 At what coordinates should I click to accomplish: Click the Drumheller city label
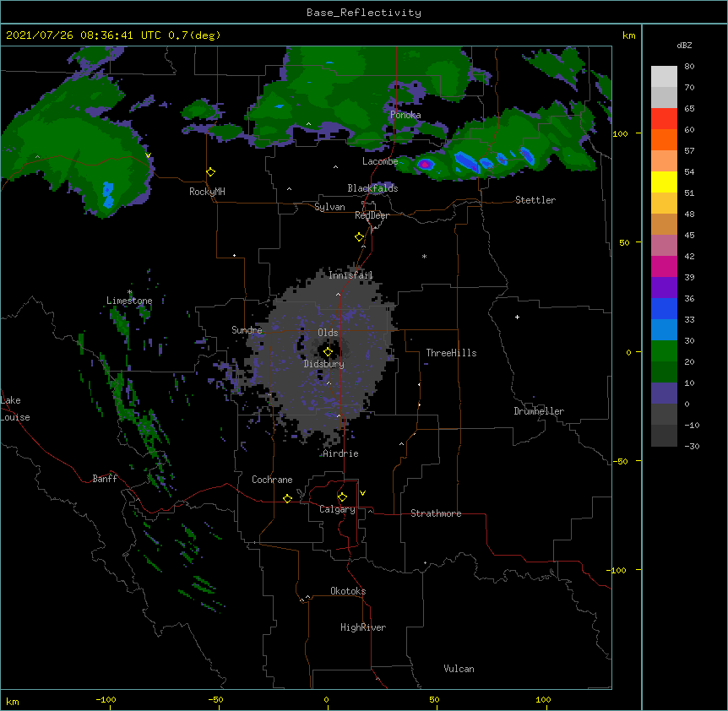coord(539,411)
